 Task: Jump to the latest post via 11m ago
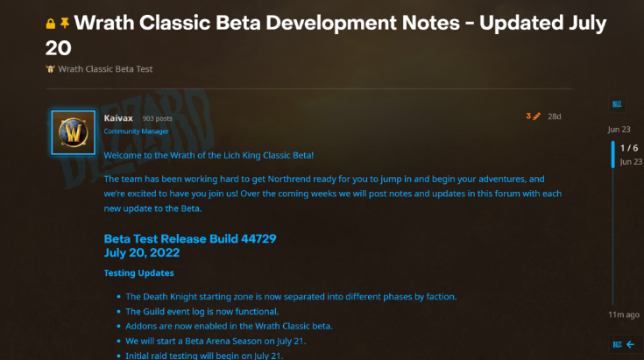pos(624,314)
